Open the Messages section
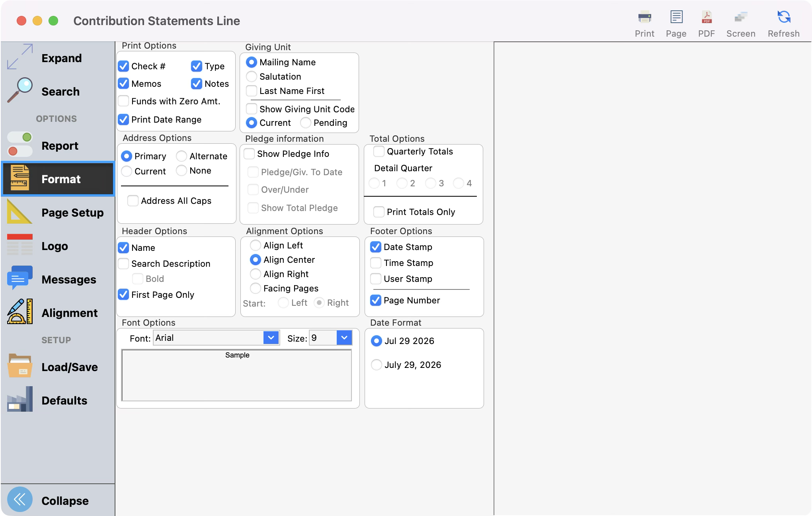Image resolution: width=812 pixels, height=516 pixels. 58,279
